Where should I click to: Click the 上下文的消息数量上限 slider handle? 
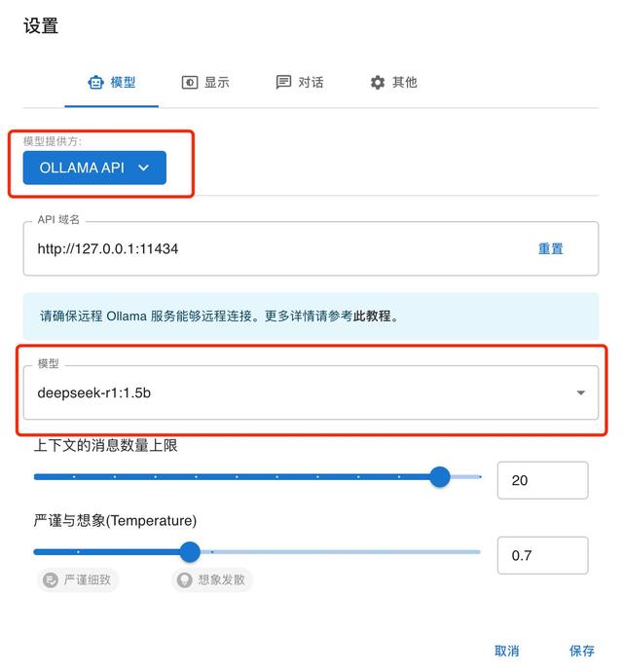[x=440, y=477]
